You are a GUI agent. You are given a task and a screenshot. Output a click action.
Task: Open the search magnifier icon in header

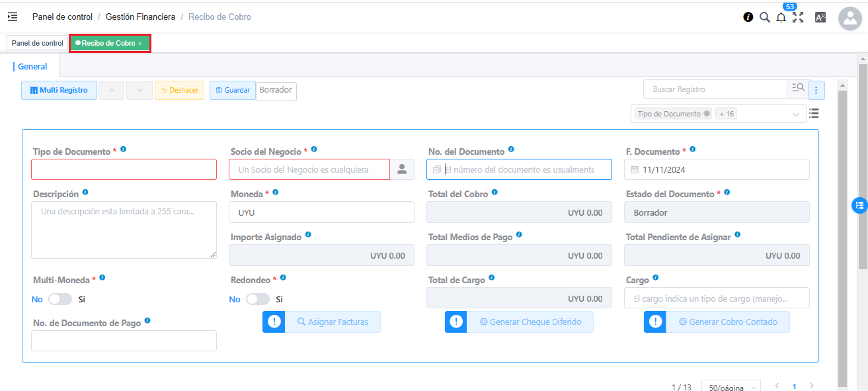click(764, 17)
